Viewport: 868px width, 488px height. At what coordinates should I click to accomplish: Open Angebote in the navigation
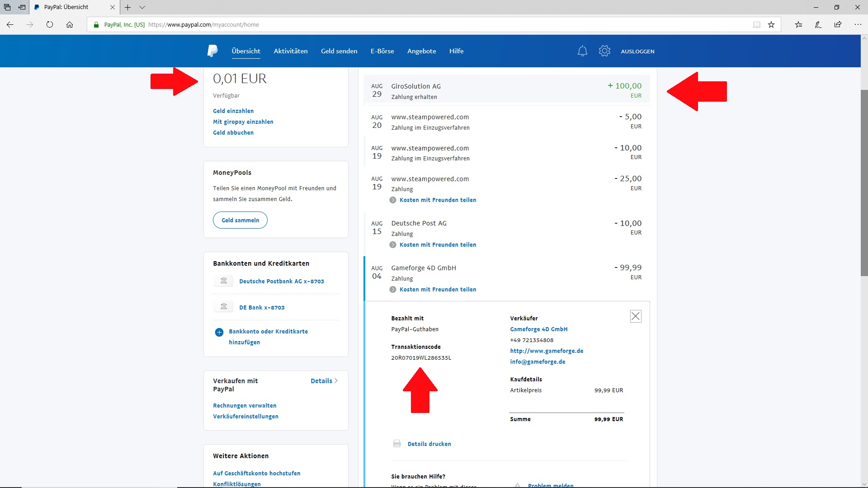422,51
